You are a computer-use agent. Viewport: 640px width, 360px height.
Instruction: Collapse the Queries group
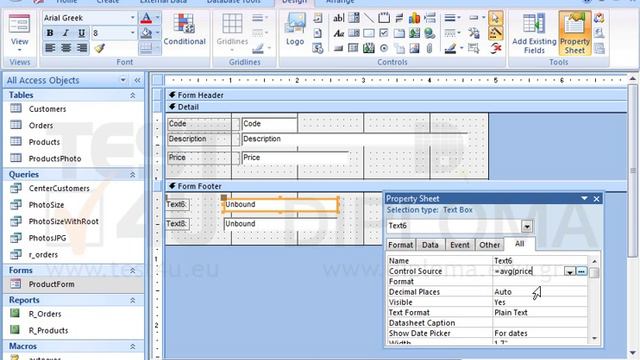[133, 175]
